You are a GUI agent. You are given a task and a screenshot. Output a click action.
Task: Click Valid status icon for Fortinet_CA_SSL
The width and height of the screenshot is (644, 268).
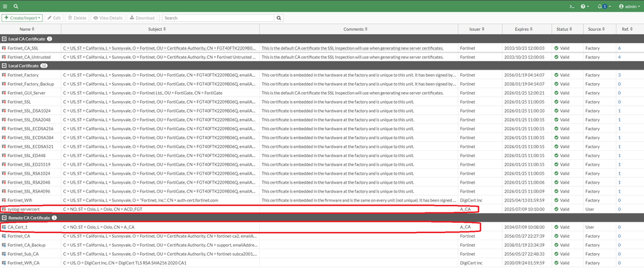click(556, 48)
